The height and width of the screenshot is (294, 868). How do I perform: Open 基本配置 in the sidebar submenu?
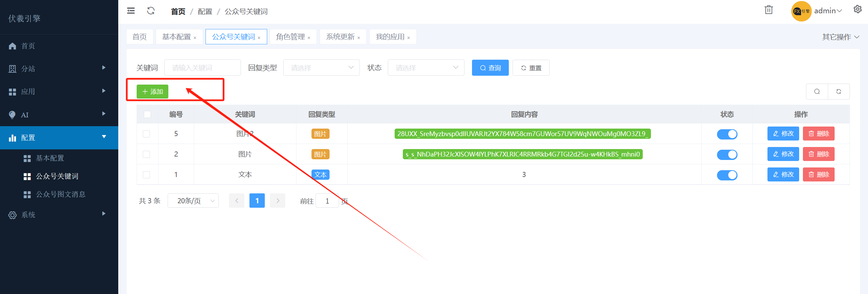[50, 158]
